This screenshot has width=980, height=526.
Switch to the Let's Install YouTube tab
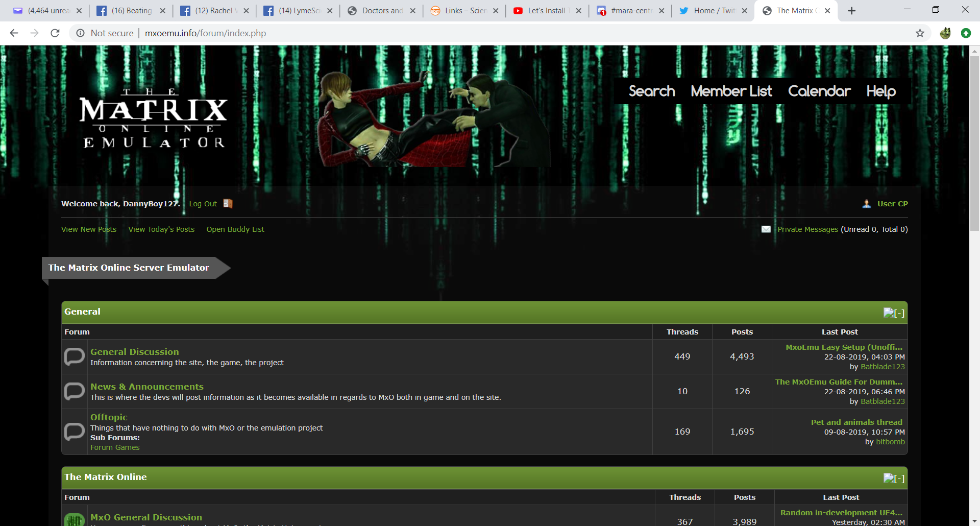click(546, 11)
